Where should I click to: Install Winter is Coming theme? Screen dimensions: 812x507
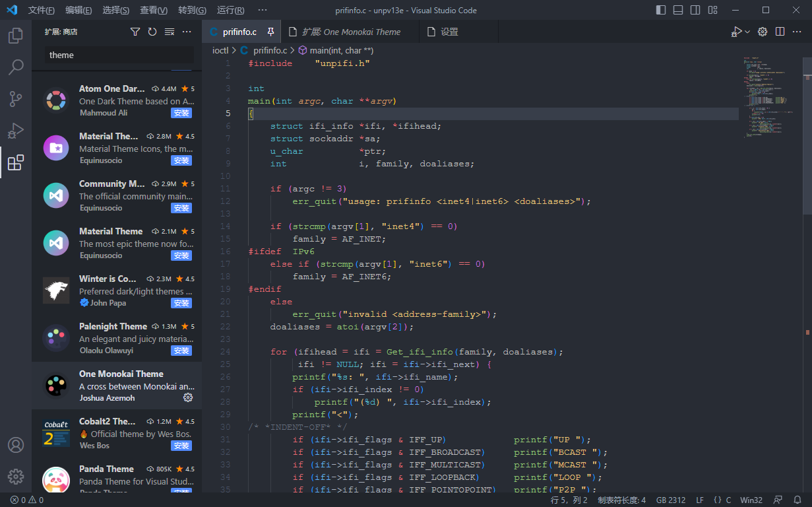pyautogui.click(x=181, y=303)
